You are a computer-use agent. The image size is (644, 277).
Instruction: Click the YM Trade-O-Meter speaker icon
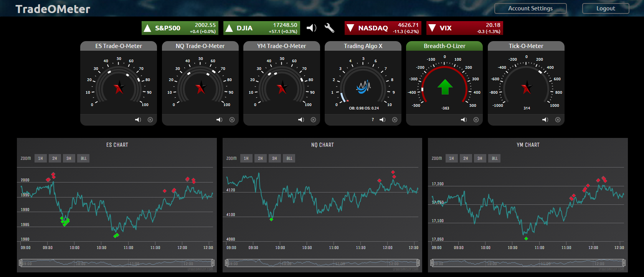click(x=301, y=120)
